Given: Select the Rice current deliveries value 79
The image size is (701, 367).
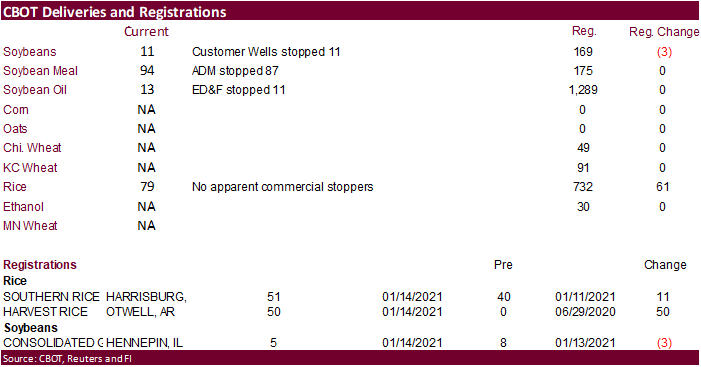Looking at the screenshot, I should point(147,186).
